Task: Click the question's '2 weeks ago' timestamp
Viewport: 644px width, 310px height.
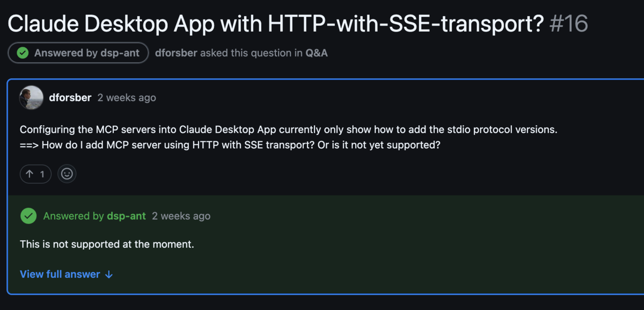Action: pos(127,98)
